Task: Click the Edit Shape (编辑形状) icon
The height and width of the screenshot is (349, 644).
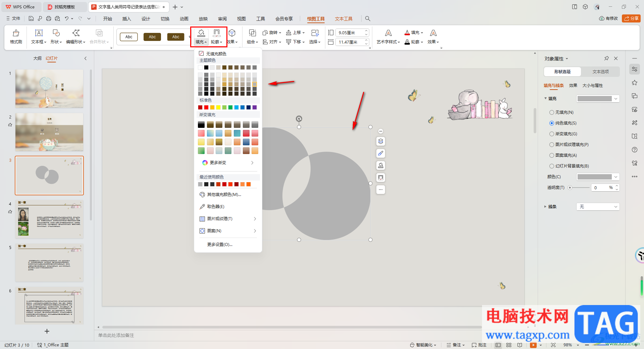Action: click(76, 33)
